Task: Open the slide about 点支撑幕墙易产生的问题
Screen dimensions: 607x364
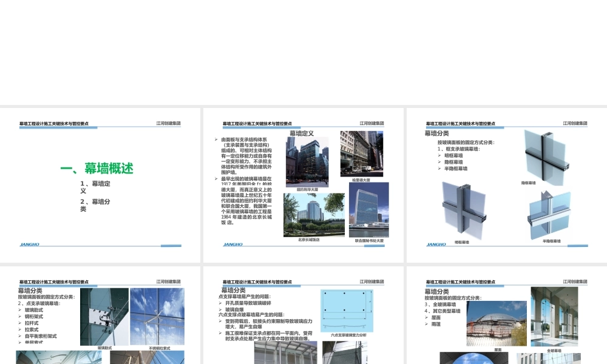Action: [303, 315]
